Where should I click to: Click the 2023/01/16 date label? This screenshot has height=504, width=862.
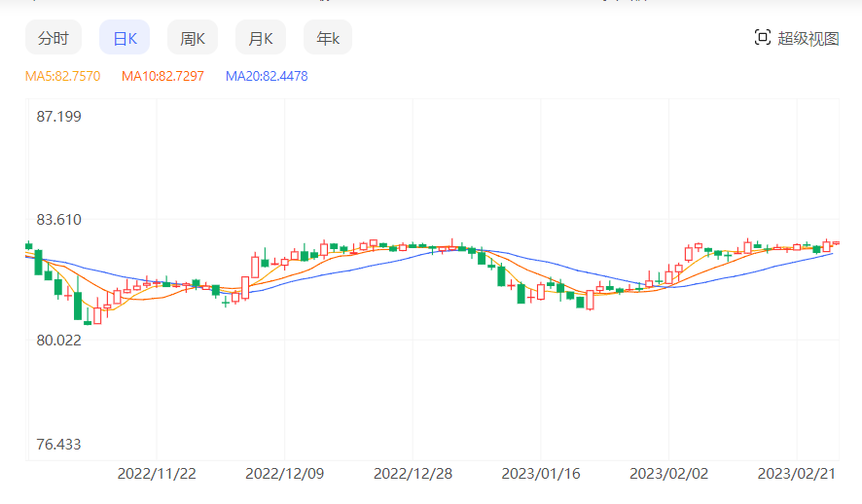[541, 474]
